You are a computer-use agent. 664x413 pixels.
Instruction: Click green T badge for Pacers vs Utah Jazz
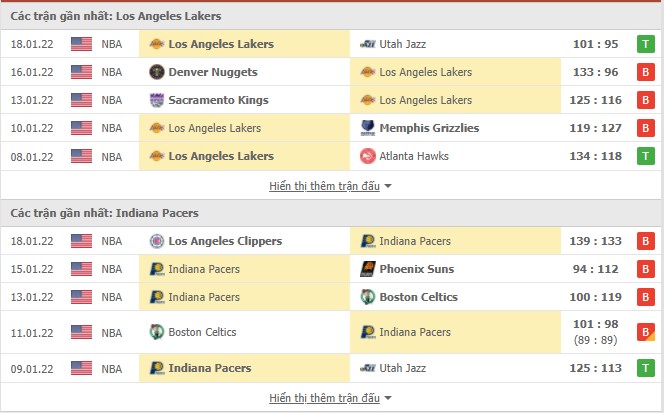point(646,368)
